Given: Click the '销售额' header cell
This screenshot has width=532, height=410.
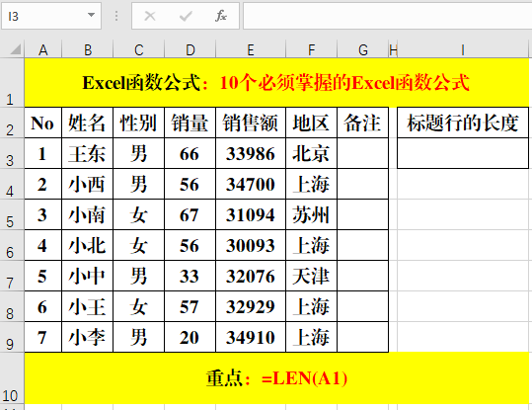Looking at the screenshot, I should click(251, 123).
